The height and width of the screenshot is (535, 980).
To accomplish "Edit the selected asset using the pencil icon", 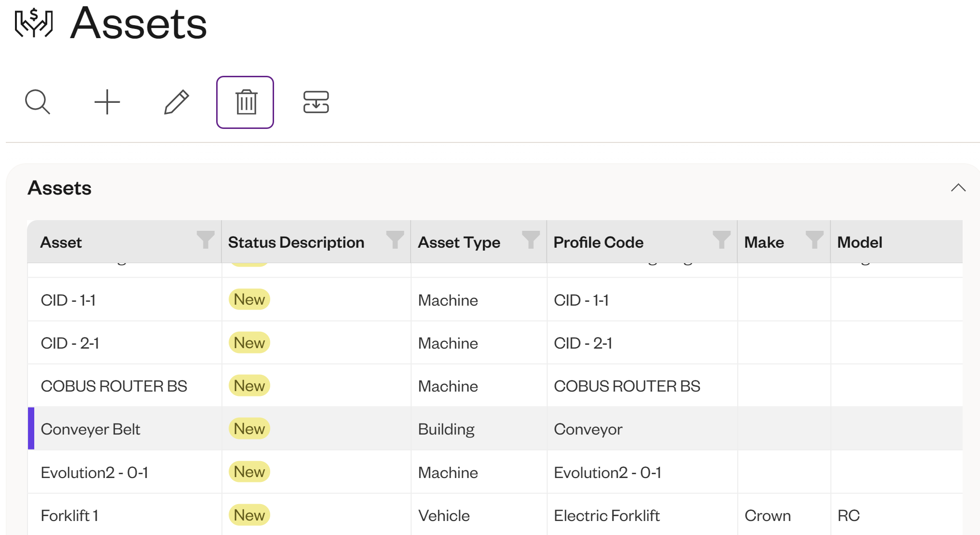I will [177, 101].
